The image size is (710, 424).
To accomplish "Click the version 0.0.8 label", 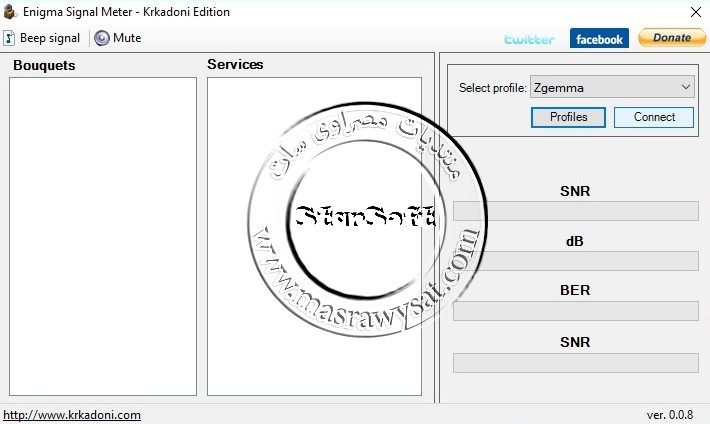I will 670,414.
